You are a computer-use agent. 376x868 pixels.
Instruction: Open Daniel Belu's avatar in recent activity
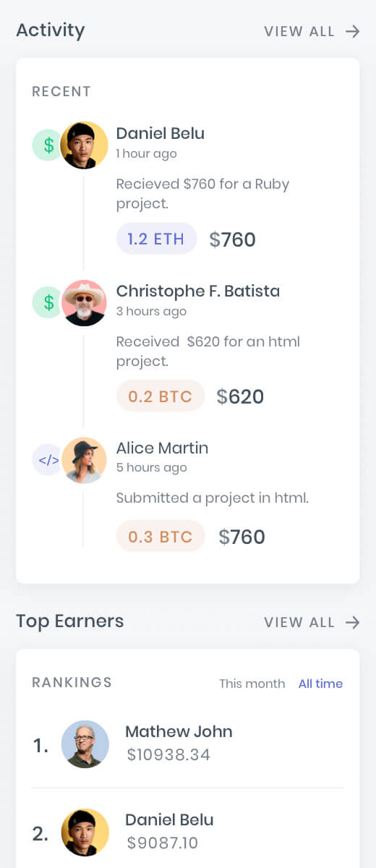tap(85, 145)
